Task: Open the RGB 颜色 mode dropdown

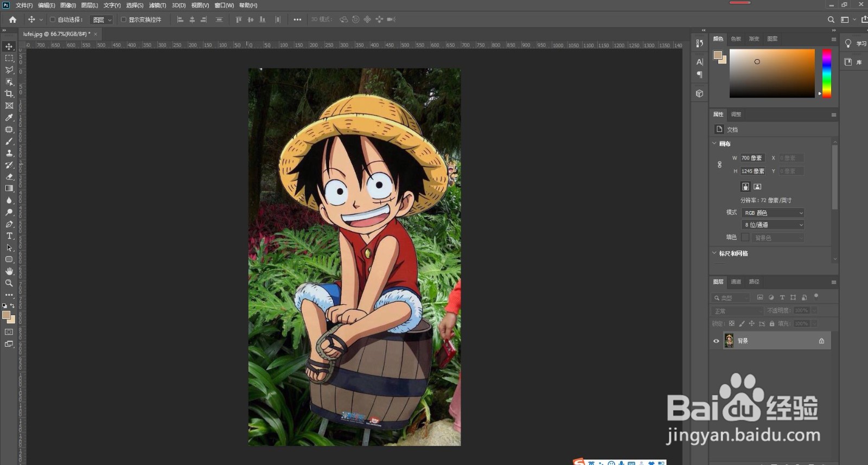Action: tap(773, 213)
